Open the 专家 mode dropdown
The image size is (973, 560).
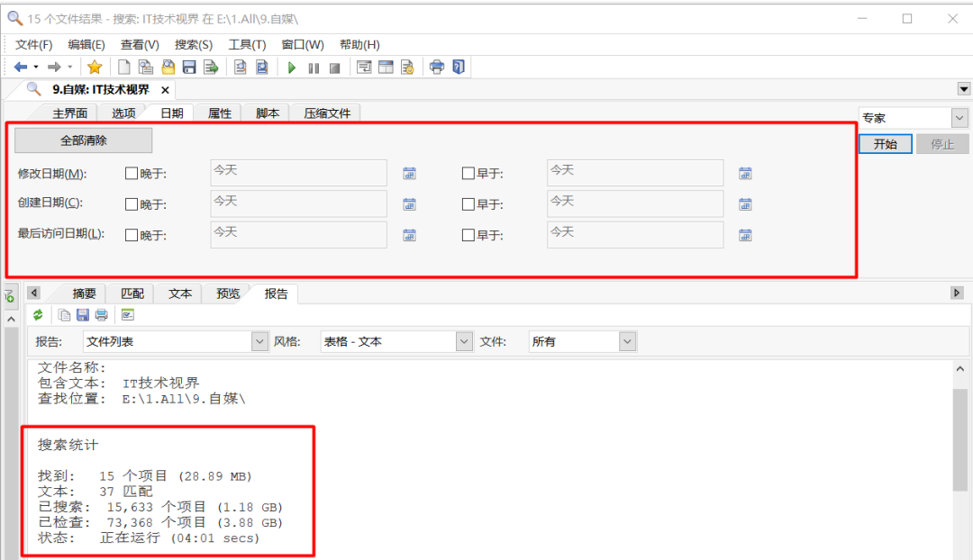pyautogui.click(x=959, y=117)
